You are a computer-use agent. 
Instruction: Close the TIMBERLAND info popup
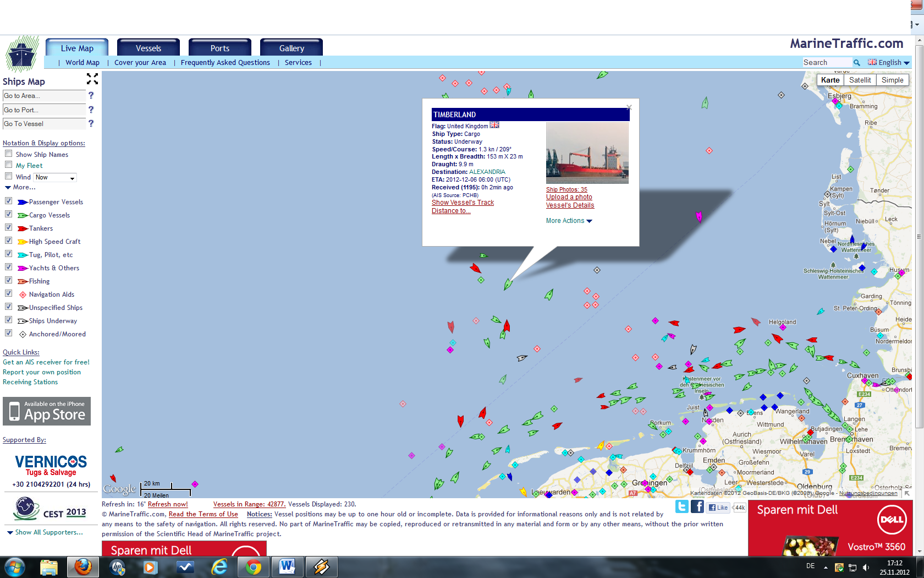(629, 107)
